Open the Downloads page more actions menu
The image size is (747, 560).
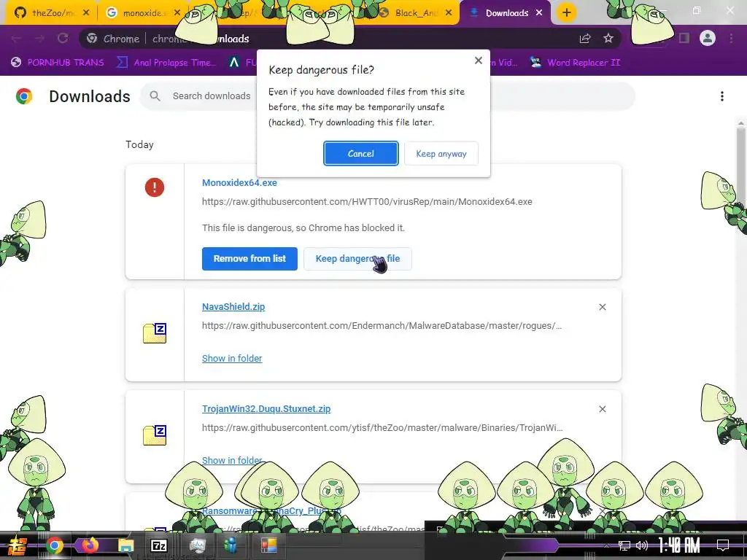pyautogui.click(x=722, y=96)
